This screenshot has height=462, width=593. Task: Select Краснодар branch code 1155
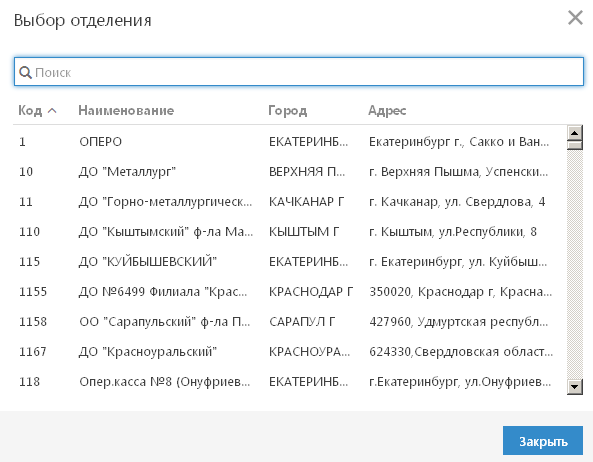click(x=290, y=291)
